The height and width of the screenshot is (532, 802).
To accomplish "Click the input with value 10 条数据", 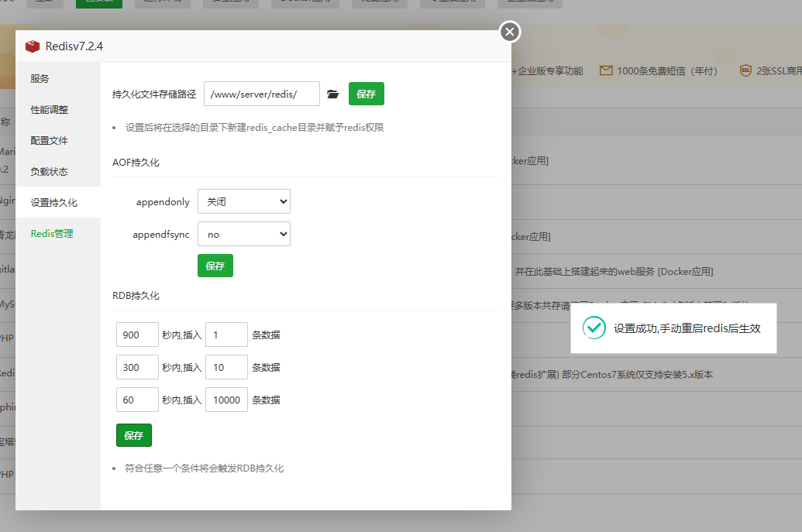I will (x=226, y=367).
